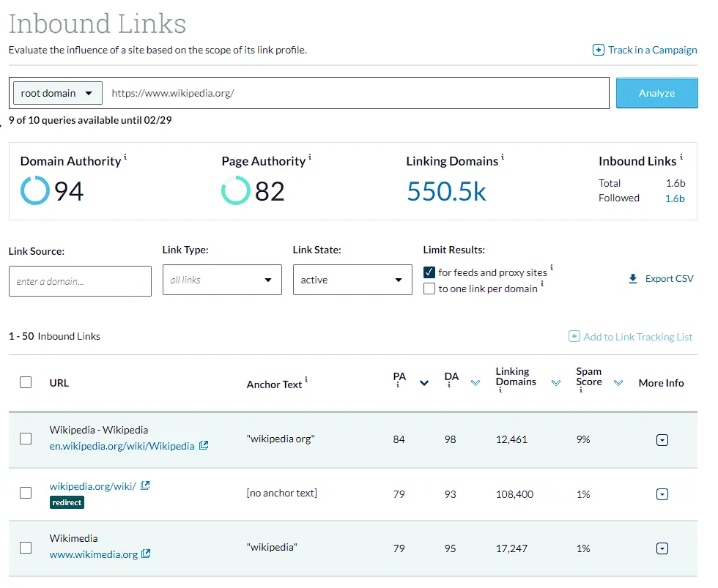Click the Link Source enter a domain field
The height and width of the screenshot is (588, 718).
pos(80,281)
